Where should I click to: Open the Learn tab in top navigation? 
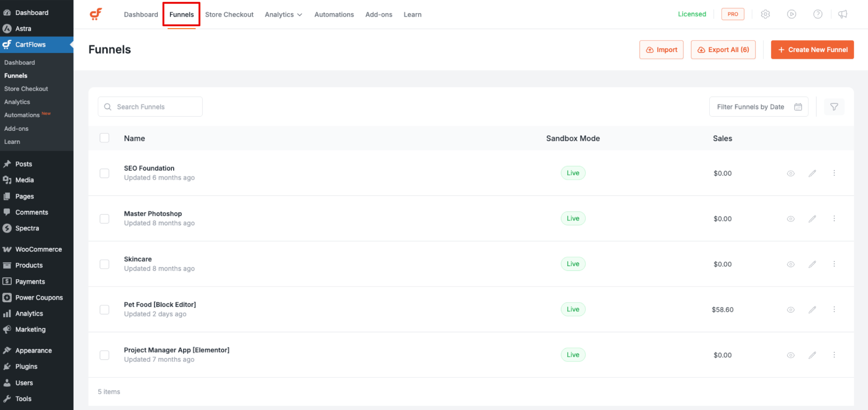tap(413, 14)
